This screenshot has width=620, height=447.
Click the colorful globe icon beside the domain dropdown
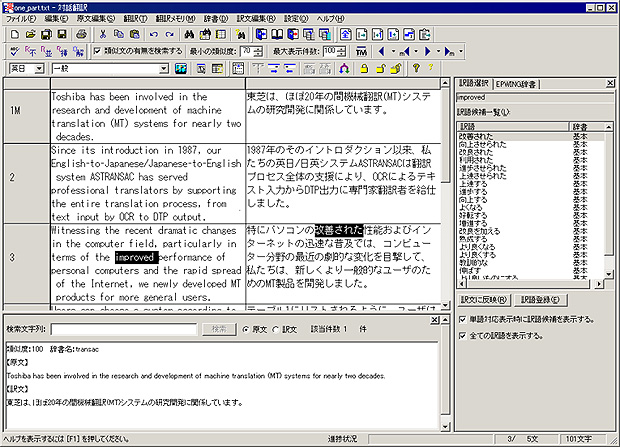point(181,69)
